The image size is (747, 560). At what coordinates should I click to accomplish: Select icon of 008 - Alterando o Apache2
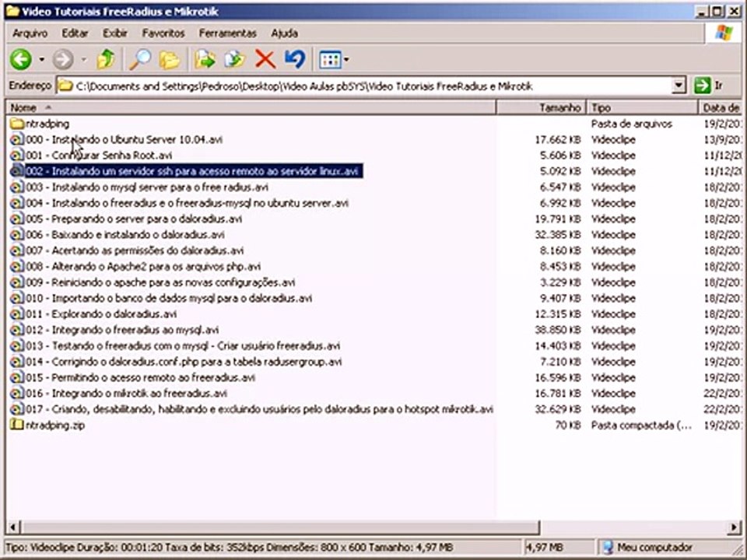coord(17,266)
